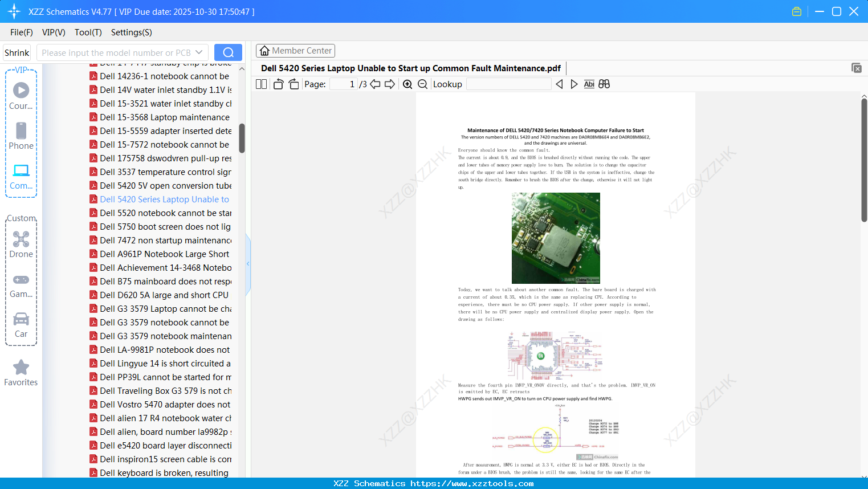Select the Phone category icon
The width and height of the screenshot is (868, 489).
pos(21,136)
